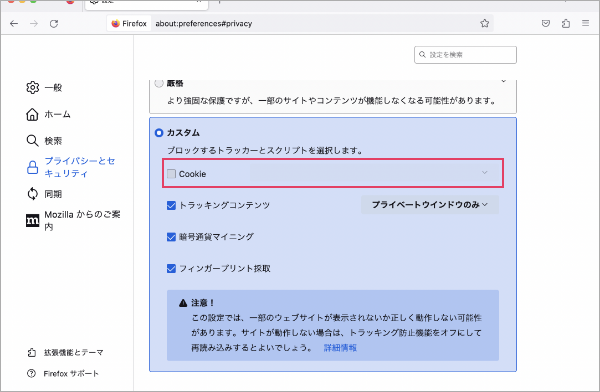Click the question mark icon for Firefox サポート
The width and height of the screenshot is (600, 392).
[31, 373]
